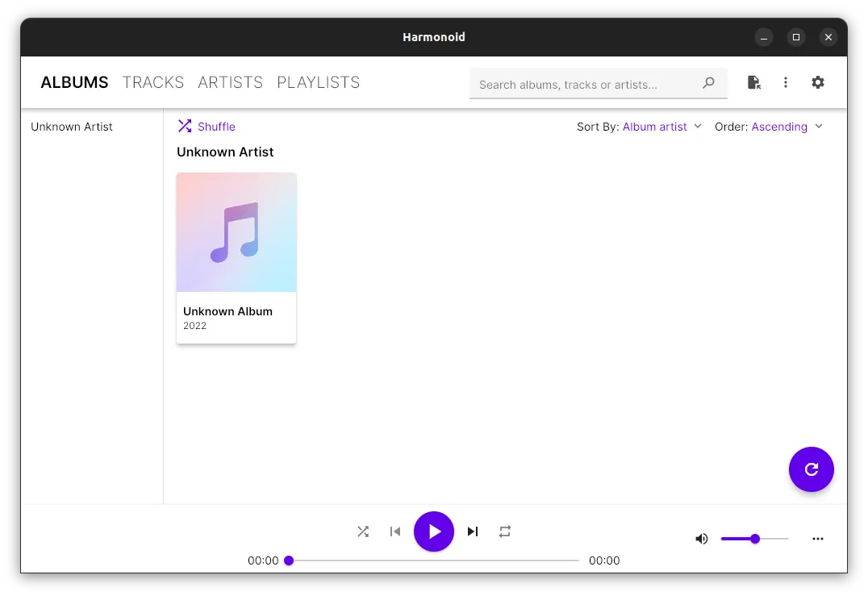This screenshot has width=868, height=596.
Task: Skip to the next track
Action: click(x=473, y=531)
